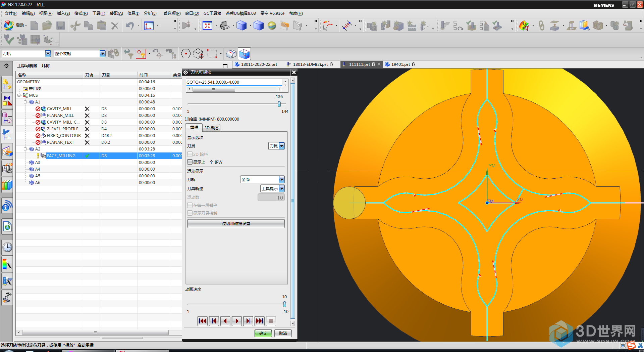The image size is (644, 352).
Task: Select the highlighted blue cube view icon
Action: (x=244, y=53)
